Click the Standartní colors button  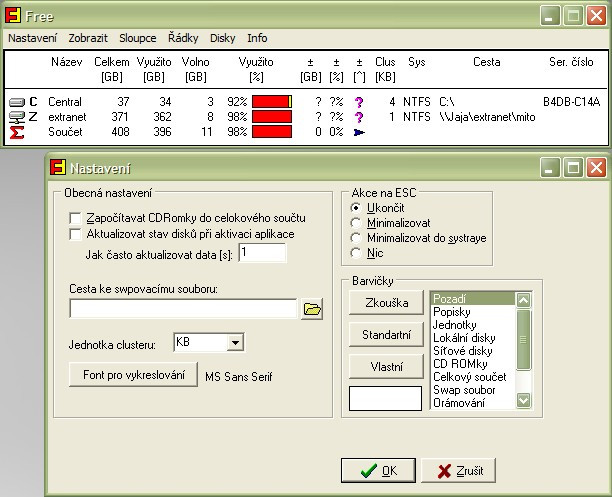[x=386, y=335]
